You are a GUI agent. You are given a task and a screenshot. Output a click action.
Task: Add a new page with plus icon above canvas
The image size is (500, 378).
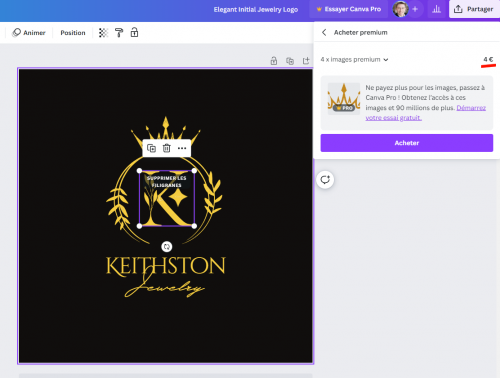(x=306, y=61)
